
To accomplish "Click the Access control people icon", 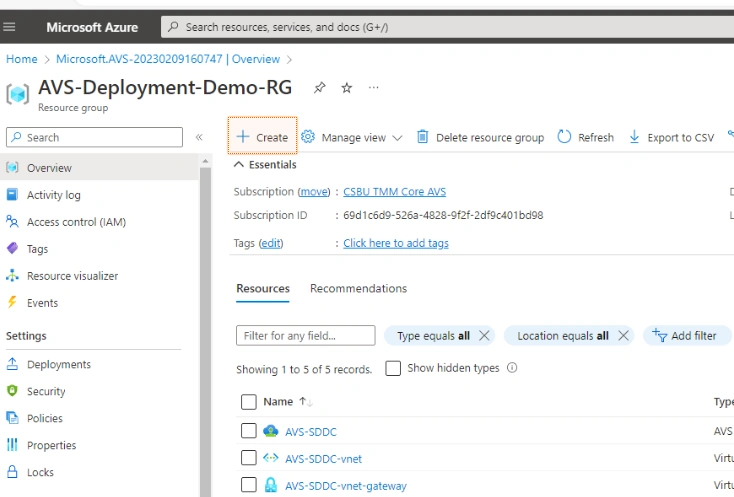I will click(12, 221).
